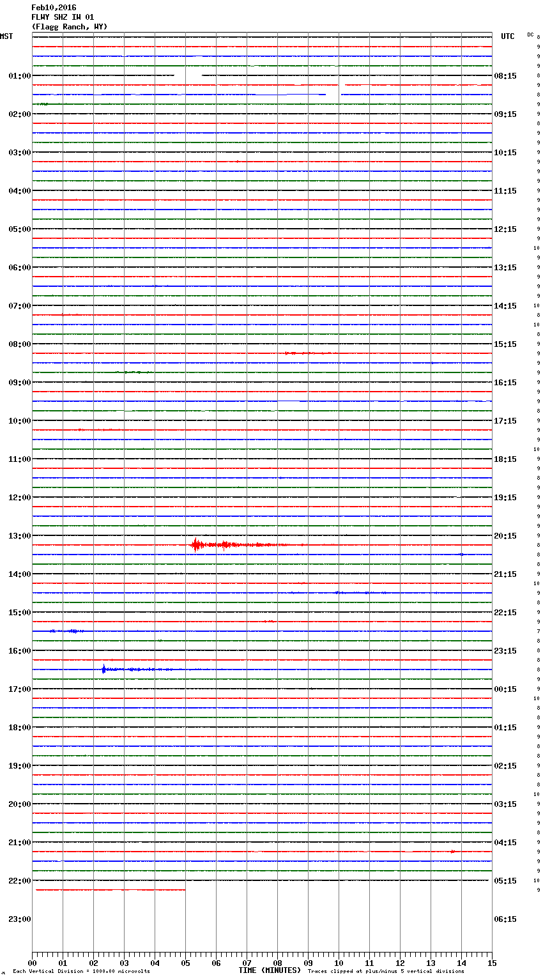
Task: Click the 04:15 UTC time label
Action: click(x=505, y=843)
